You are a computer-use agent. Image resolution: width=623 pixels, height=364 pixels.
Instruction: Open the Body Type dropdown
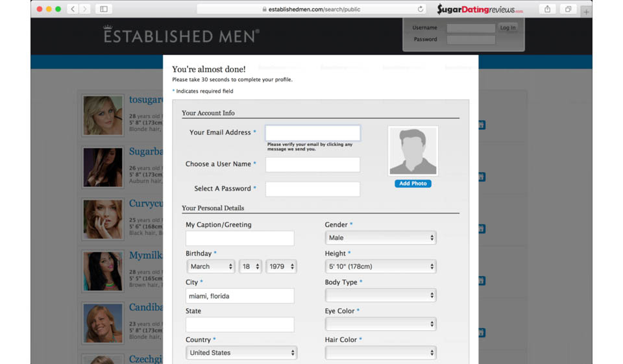[380, 295]
